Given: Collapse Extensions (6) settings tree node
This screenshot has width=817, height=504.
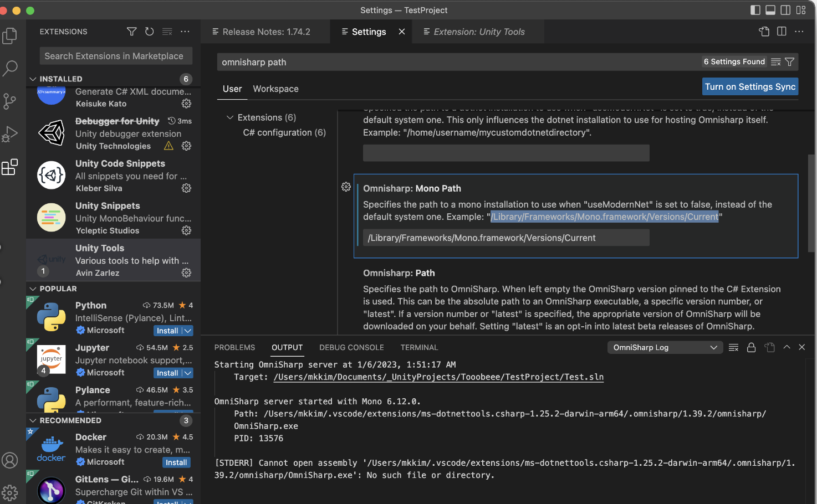Looking at the screenshot, I should [229, 117].
